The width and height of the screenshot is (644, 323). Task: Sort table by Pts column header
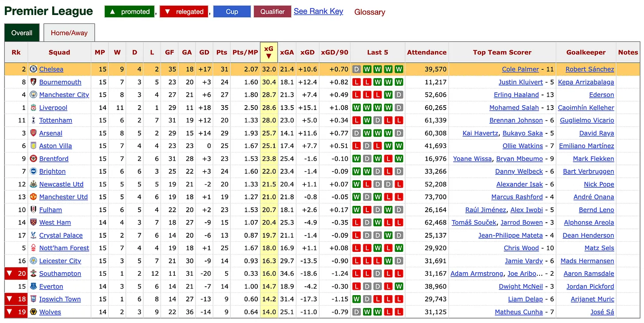[x=222, y=52]
